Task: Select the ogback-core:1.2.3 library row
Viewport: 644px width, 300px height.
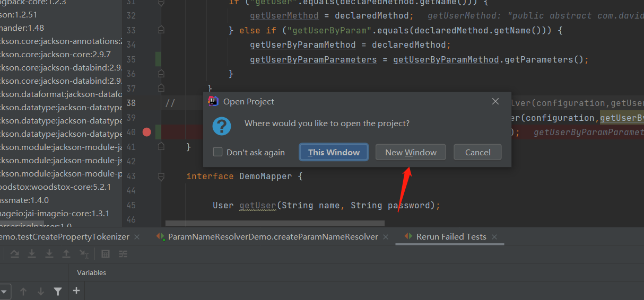Action: pos(61,3)
